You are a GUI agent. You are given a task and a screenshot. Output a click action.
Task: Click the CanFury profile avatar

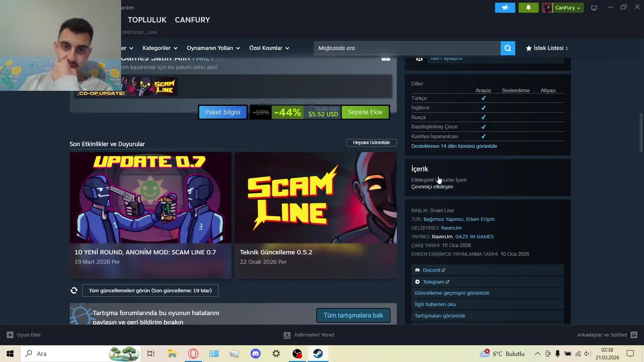click(547, 8)
